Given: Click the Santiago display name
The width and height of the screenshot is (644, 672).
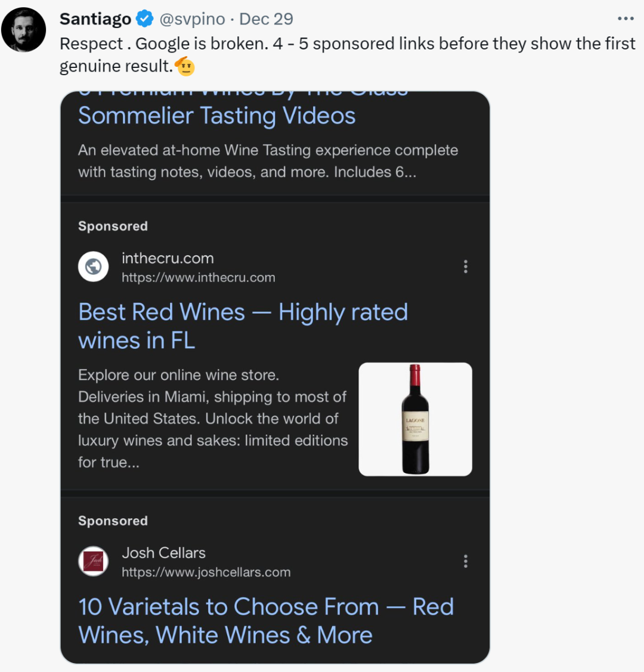Looking at the screenshot, I should [95, 19].
